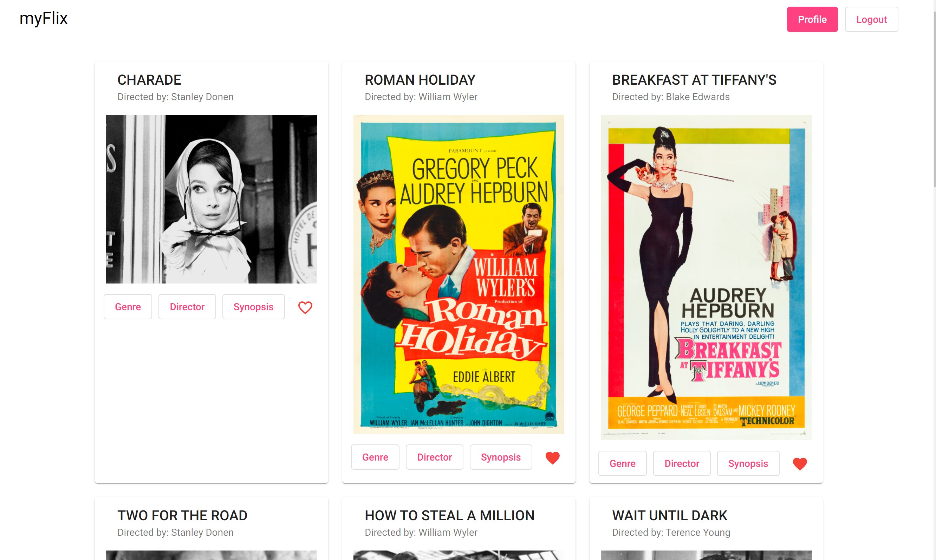Click the Charade movie still image

tap(212, 199)
